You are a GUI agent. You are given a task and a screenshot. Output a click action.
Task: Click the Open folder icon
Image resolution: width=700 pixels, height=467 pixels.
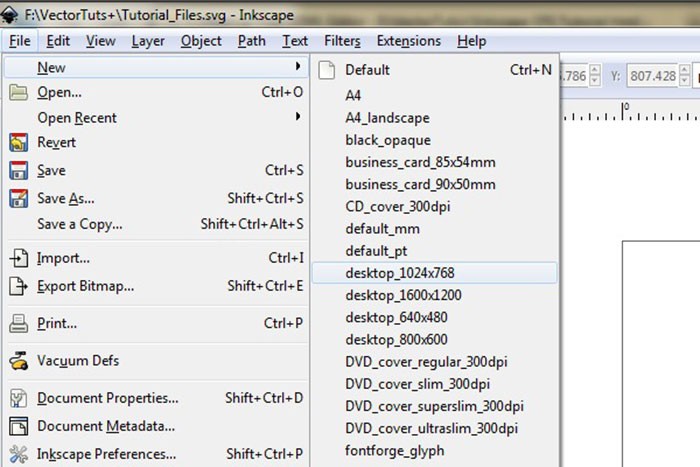[x=18, y=92]
